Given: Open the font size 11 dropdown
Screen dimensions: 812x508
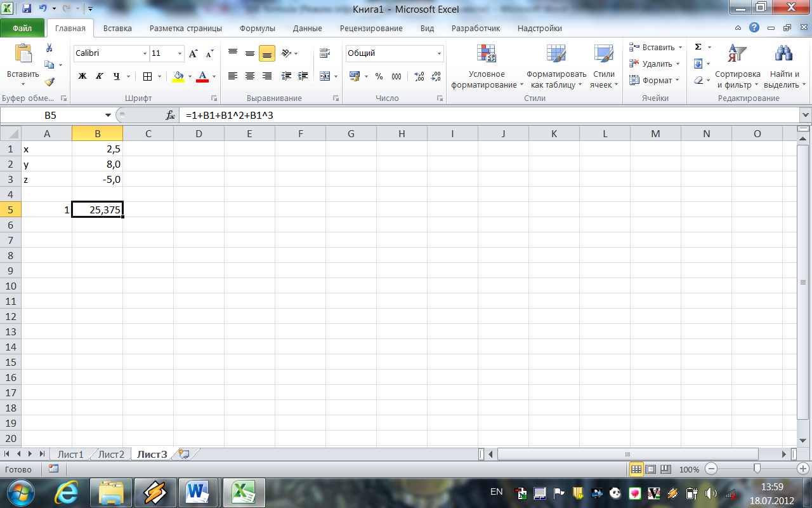Looking at the screenshot, I should pyautogui.click(x=180, y=53).
